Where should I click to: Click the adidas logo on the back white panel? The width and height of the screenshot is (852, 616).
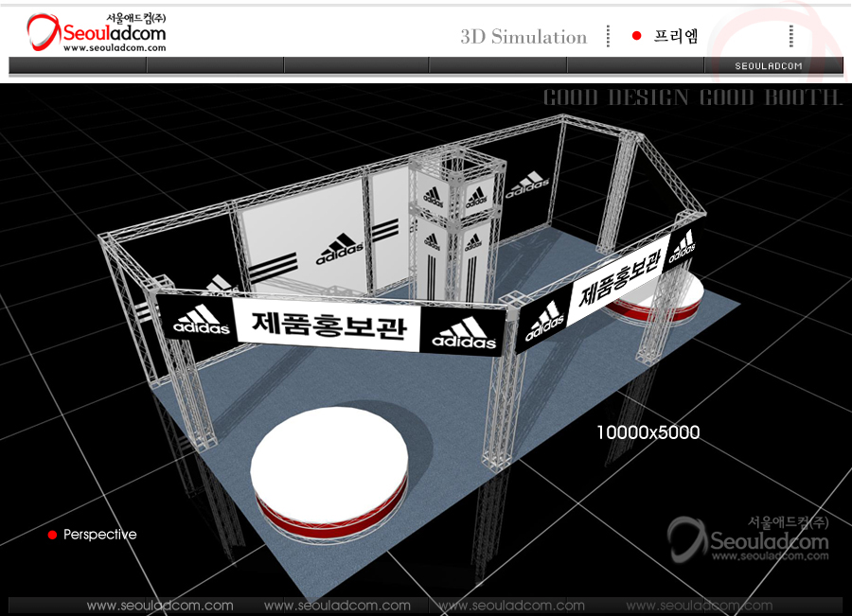[x=340, y=252]
